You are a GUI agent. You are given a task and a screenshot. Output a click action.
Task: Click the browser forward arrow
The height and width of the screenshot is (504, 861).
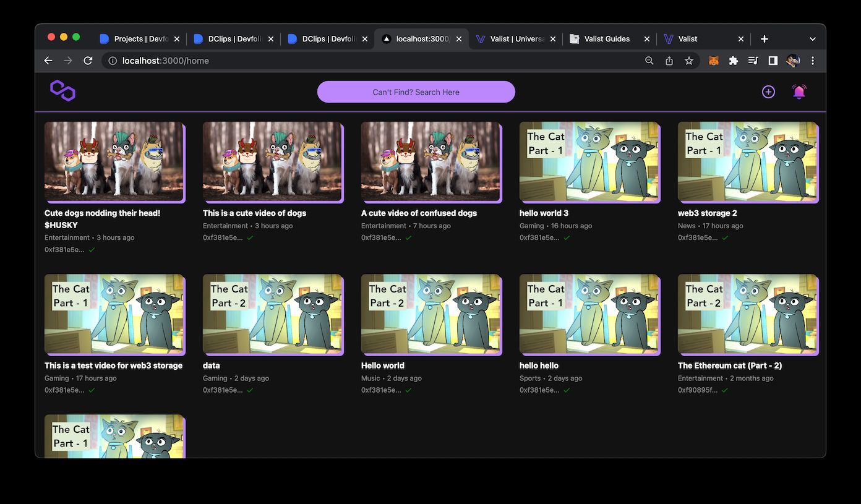click(68, 61)
